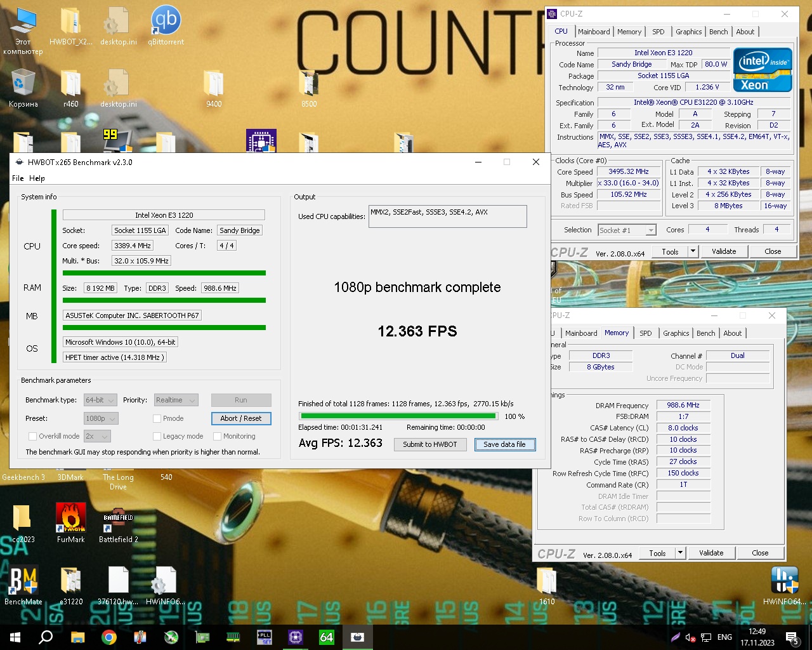The image size is (812, 650).
Task: Open Benchmark type 64-bit dropdown
Action: pyautogui.click(x=100, y=400)
